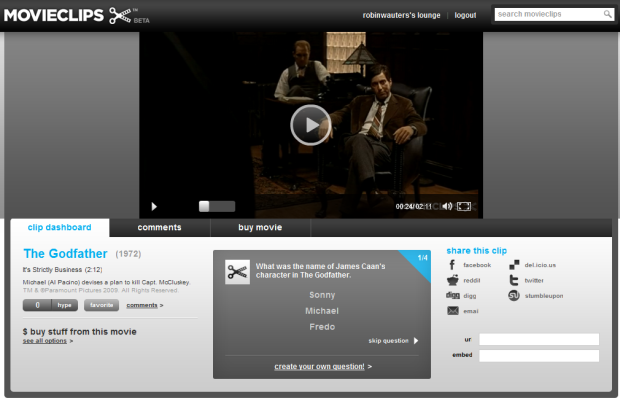This screenshot has height=401, width=620.
Task: Click the url input field
Action: pyautogui.click(x=539, y=339)
